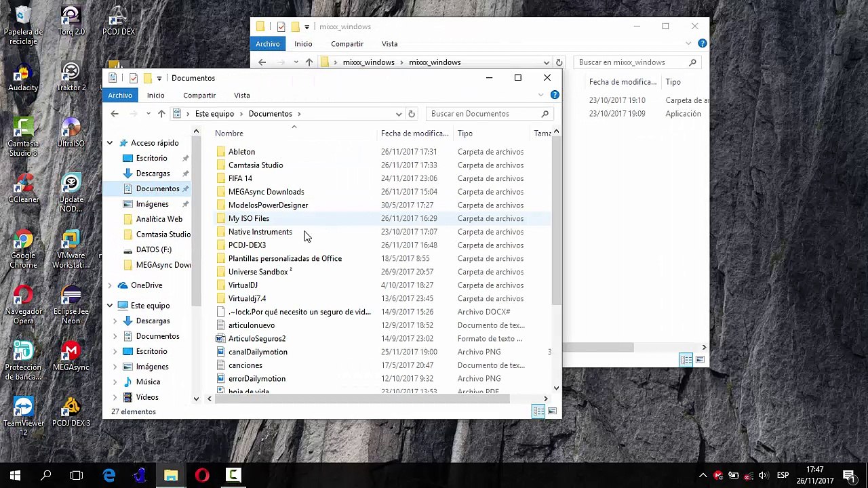Launch PCDJ DEX desktop icon at top
This screenshot has width=868, height=488.
pos(119,22)
